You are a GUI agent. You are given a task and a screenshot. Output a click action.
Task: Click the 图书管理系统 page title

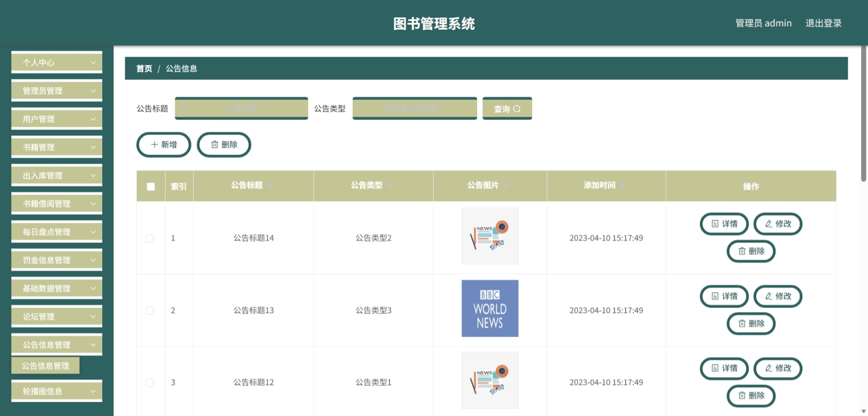tap(434, 24)
